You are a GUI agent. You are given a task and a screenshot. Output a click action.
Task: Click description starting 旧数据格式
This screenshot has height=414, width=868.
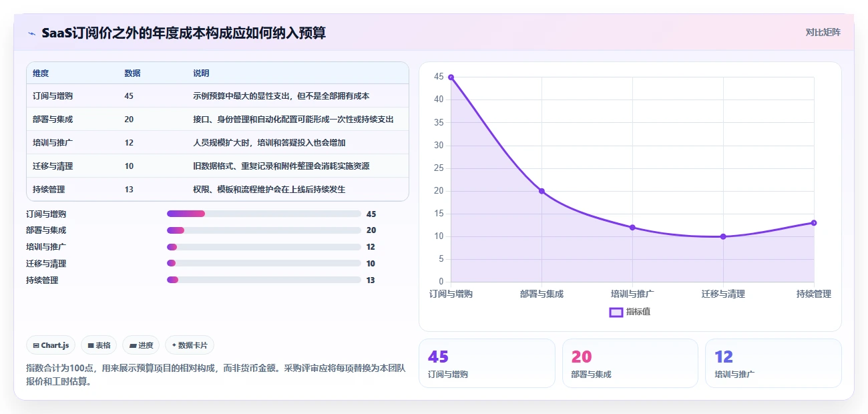tap(281, 166)
